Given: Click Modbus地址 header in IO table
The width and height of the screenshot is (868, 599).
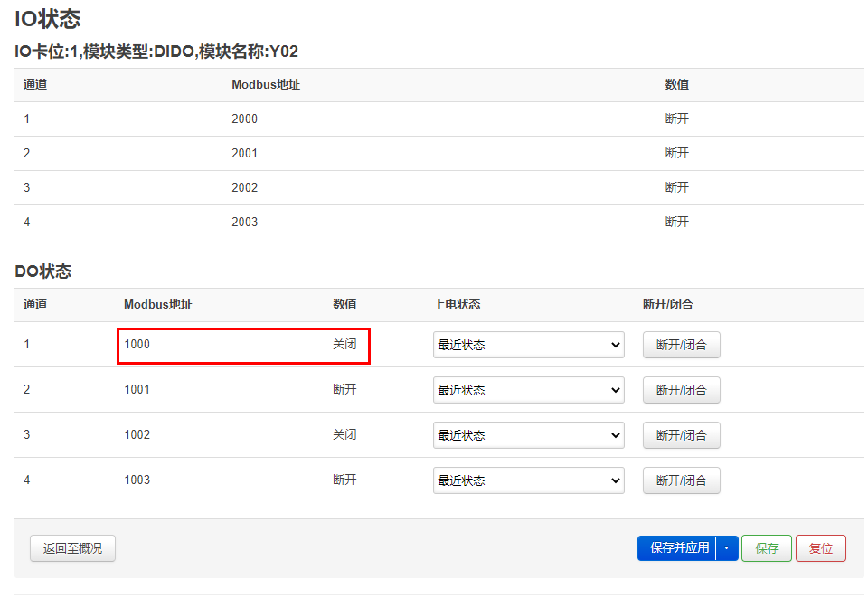Looking at the screenshot, I should point(266,84).
